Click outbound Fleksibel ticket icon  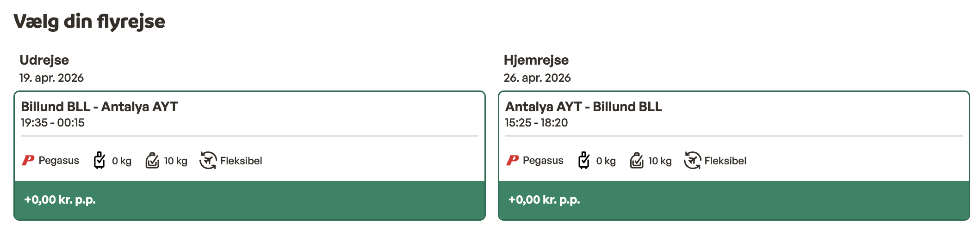click(x=208, y=161)
